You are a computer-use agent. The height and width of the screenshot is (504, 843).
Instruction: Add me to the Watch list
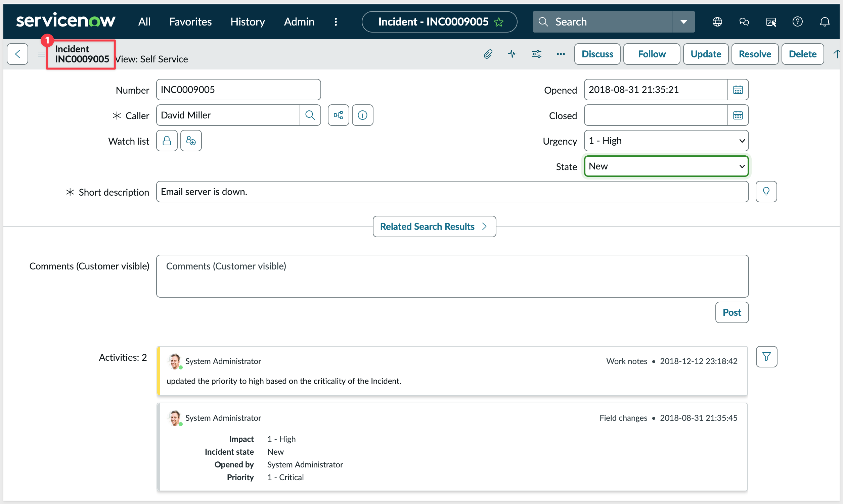tap(191, 141)
